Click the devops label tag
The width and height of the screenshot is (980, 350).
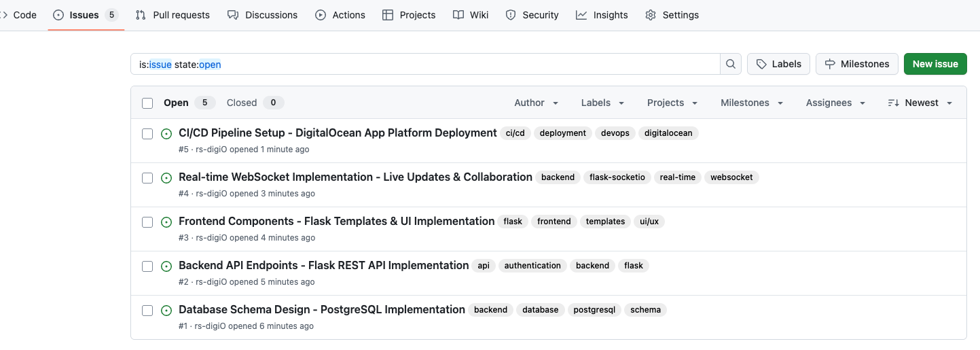click(x=615, y=133)
